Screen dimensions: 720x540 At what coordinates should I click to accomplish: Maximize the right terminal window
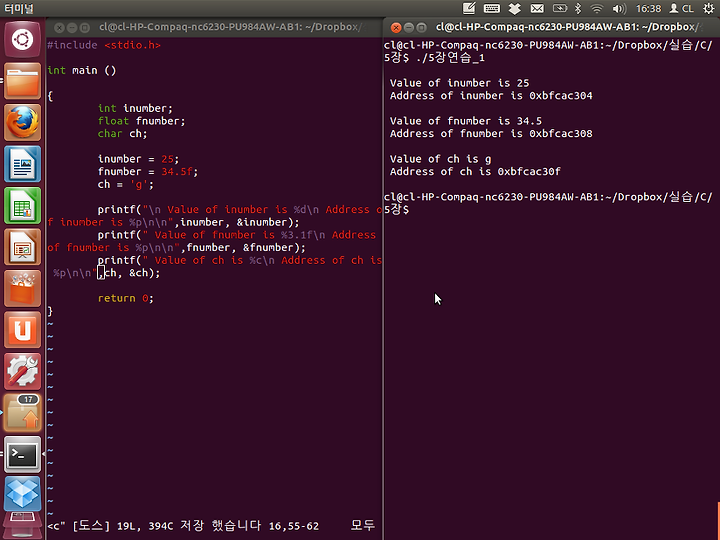click(x=422, y=28)
